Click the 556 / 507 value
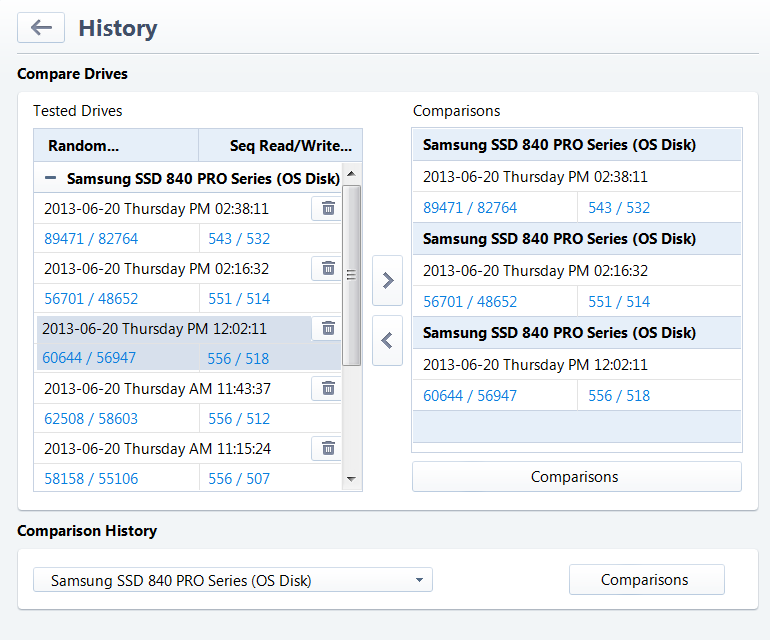 click(239, 478)
